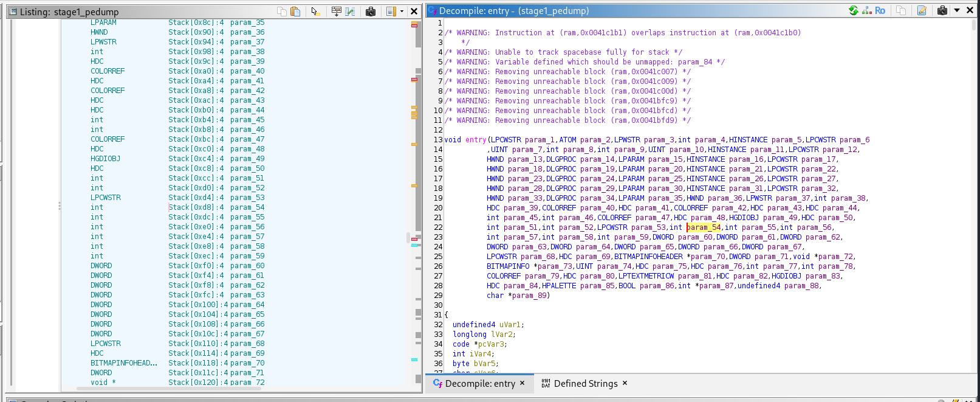Close the Decompile: entry panel via X

pos(970,10)
